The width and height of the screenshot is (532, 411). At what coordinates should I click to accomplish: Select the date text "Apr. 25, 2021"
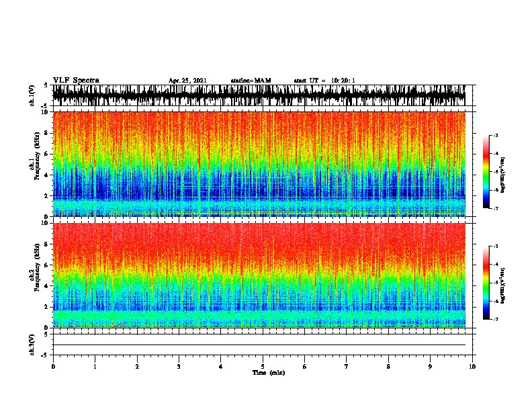(x=187, y=81)
